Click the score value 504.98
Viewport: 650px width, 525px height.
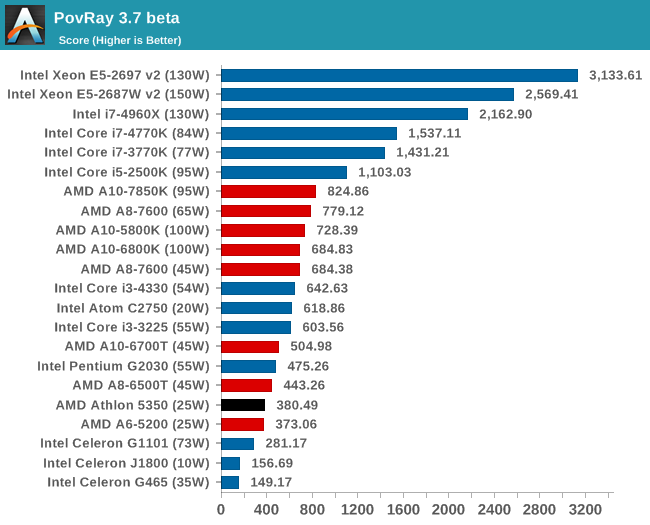311,346
